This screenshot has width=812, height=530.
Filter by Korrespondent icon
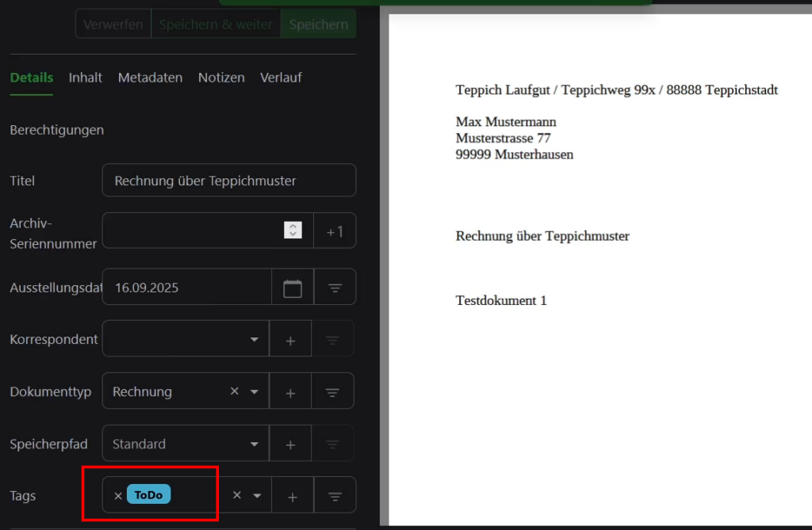(332, 340)
